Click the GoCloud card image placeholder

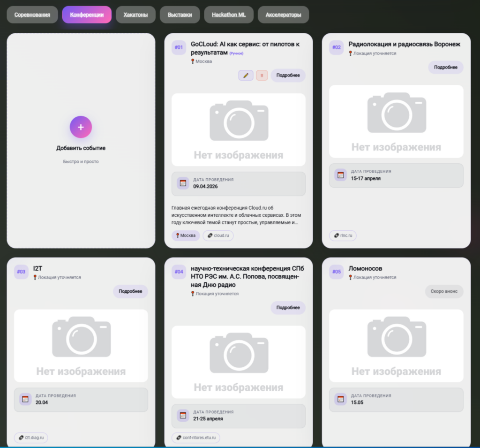coord(239,130)
